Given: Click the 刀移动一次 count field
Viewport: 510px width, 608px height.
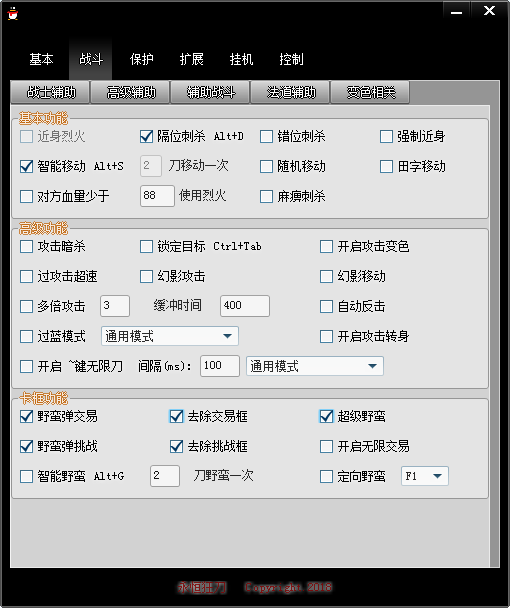Looking at the screenshot, I should coord(151,166).
